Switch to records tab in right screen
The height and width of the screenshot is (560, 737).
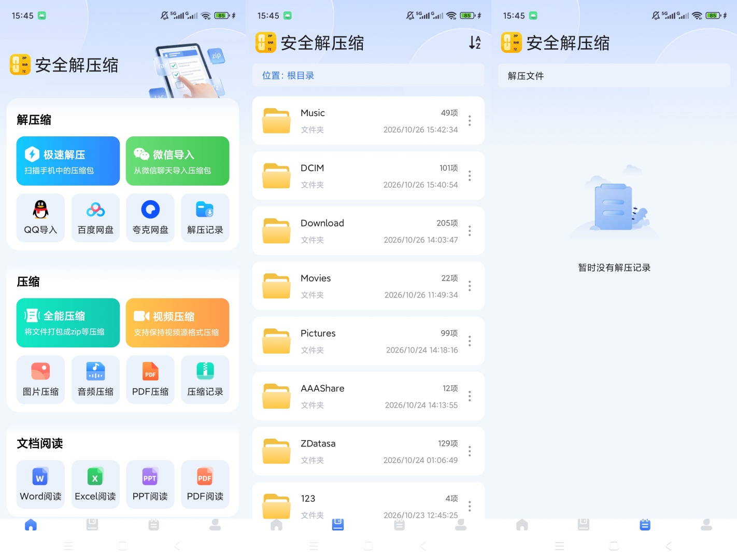click(645, 525)
